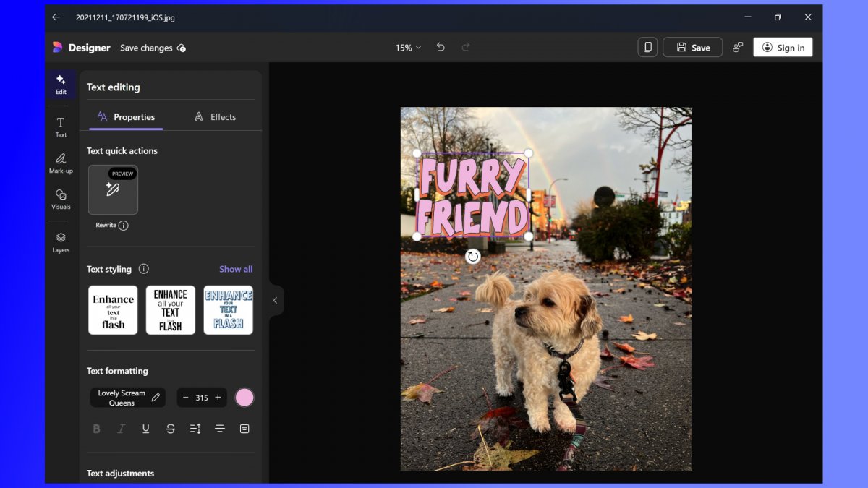Select the Mark-up tool
This screenshot has width=868, height=488.
click(x=61, y=163)
